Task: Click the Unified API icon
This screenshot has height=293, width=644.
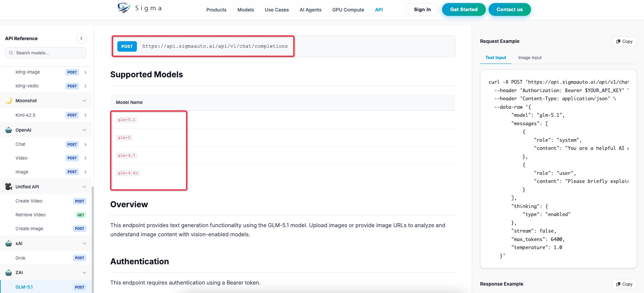Action: click(x=9, y=187)
